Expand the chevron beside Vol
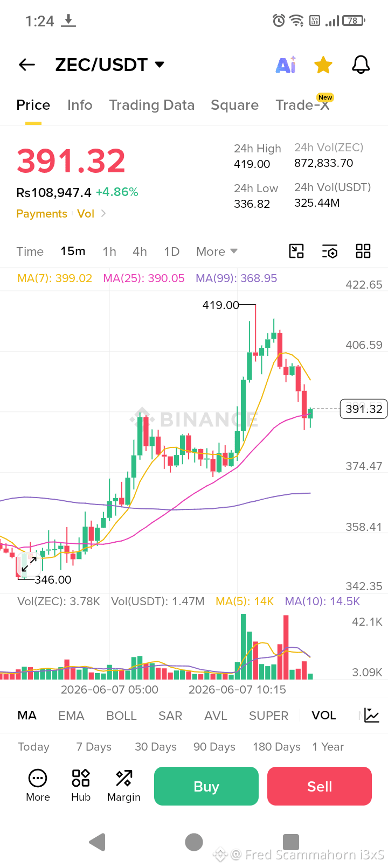 [103, 214]
